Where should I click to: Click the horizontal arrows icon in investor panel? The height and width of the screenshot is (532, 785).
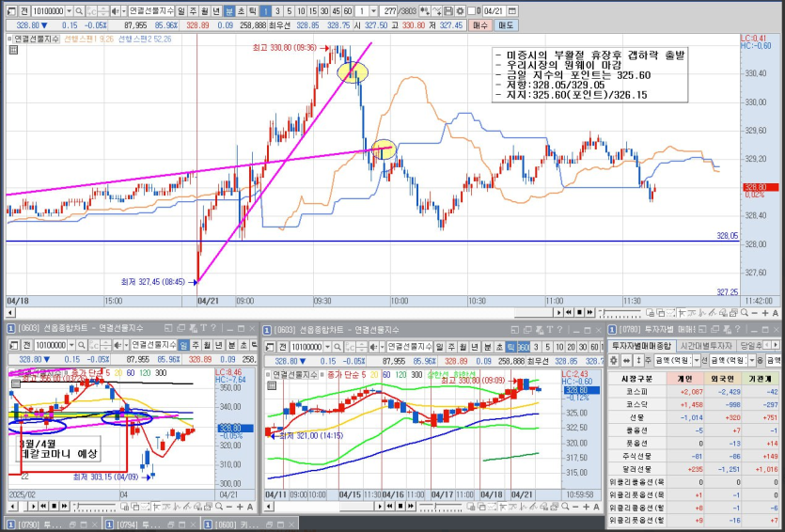[x=626, y=360]
